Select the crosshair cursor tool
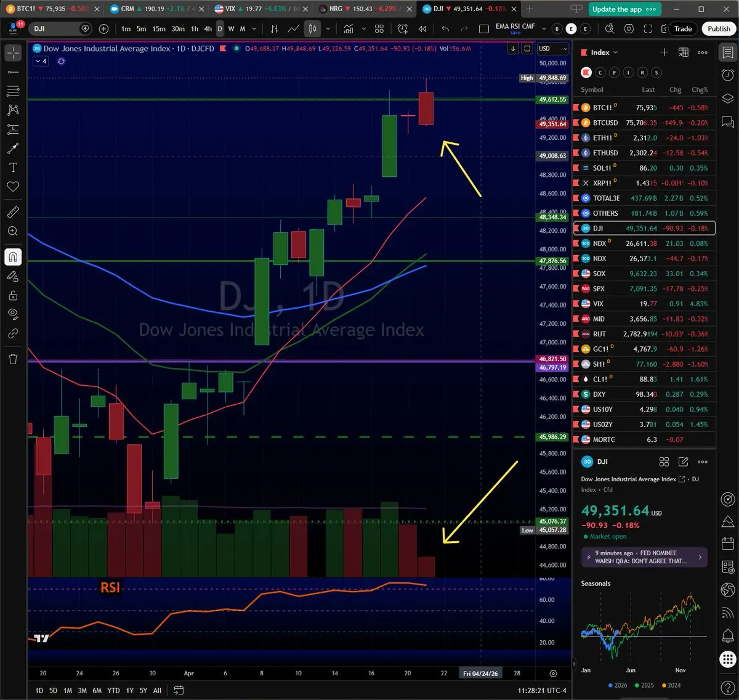This screenshot has width=739, height=700. coord(13,53)
